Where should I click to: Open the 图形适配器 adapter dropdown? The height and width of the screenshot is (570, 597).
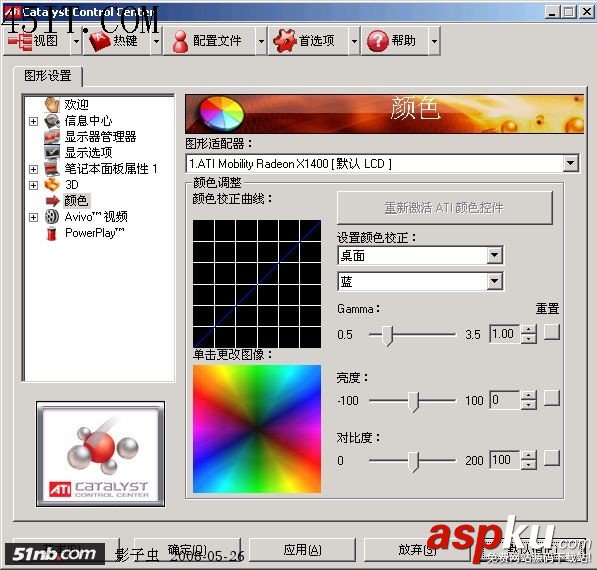570,164
